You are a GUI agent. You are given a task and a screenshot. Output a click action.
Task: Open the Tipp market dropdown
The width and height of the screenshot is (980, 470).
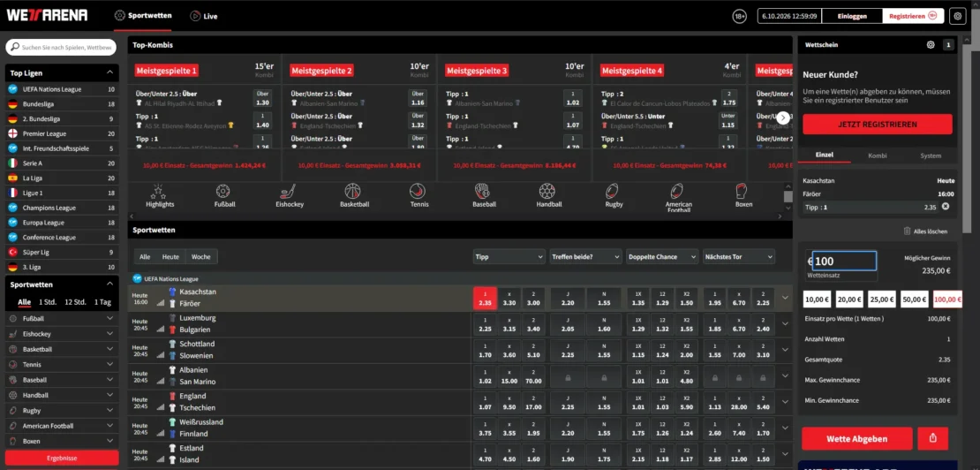tap(509, 256)
